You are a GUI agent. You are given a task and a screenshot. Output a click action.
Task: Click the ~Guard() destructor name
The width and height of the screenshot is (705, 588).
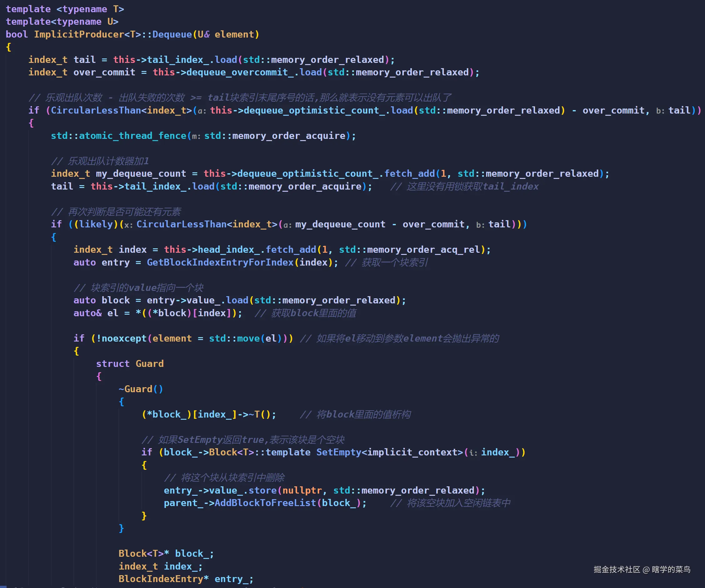tap(138, 389)
